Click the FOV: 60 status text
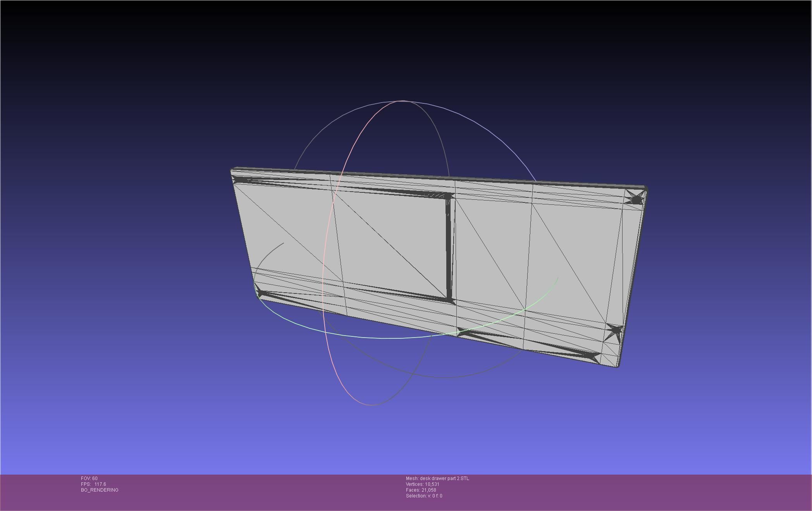This screenshot has height=511, width=812. (89, 478)
